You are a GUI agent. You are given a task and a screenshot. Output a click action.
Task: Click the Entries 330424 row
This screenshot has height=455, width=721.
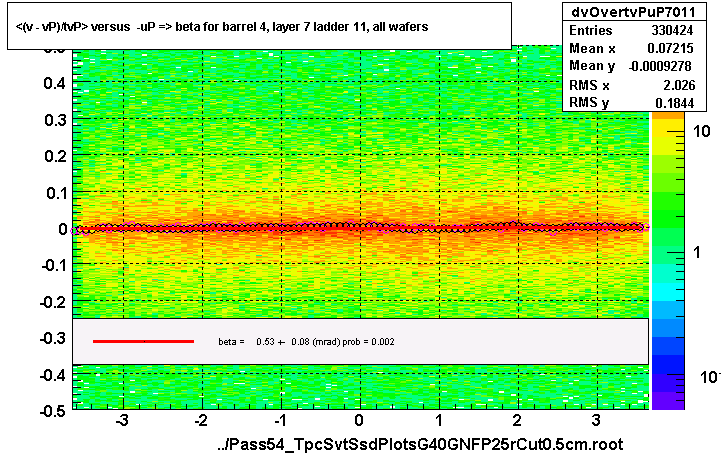(x=634, y=30)
